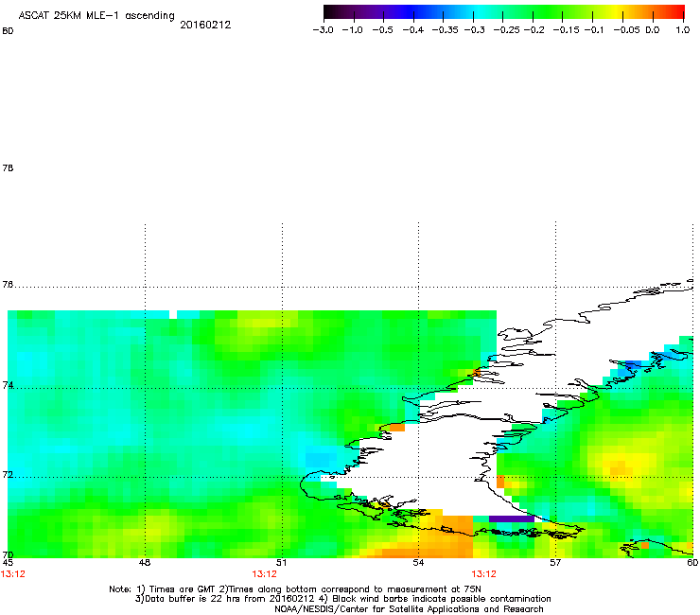The width and height of the screenshot is (700, 615).
Task: Click the -0.1 colorbar label
Action: [594, 30]
